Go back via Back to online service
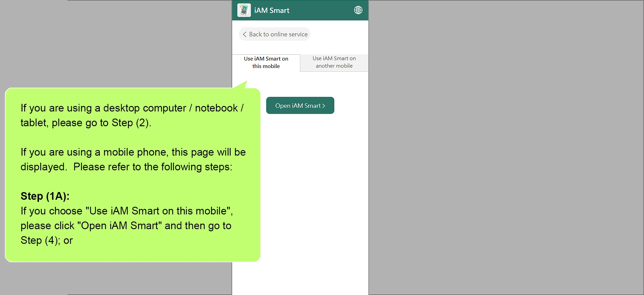The width and height of the screenshot is (644, 295). tap(275, 34)
